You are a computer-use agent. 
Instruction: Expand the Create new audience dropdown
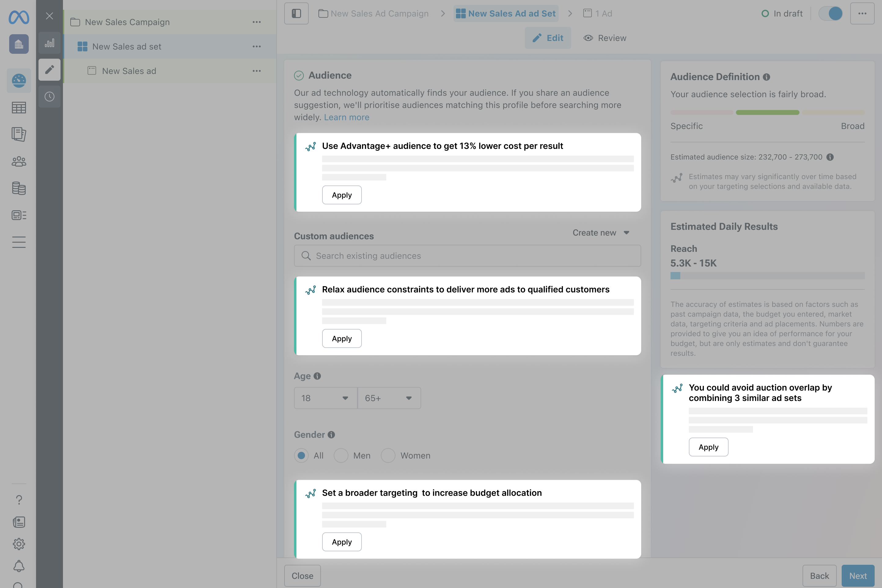pos(601,233)
